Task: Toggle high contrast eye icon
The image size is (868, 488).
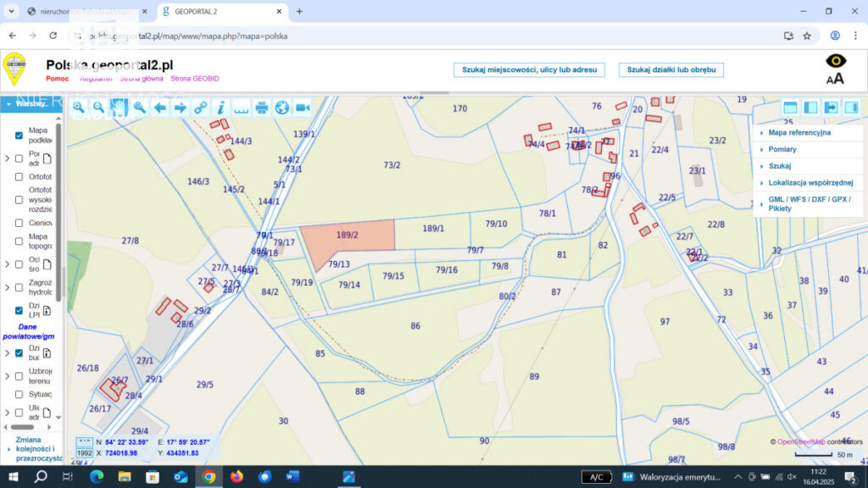Action: [835, 61]
